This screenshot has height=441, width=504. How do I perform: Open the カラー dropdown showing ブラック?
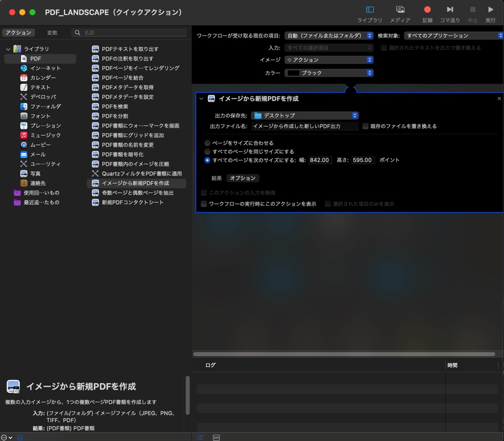click(x=329, y=73)
